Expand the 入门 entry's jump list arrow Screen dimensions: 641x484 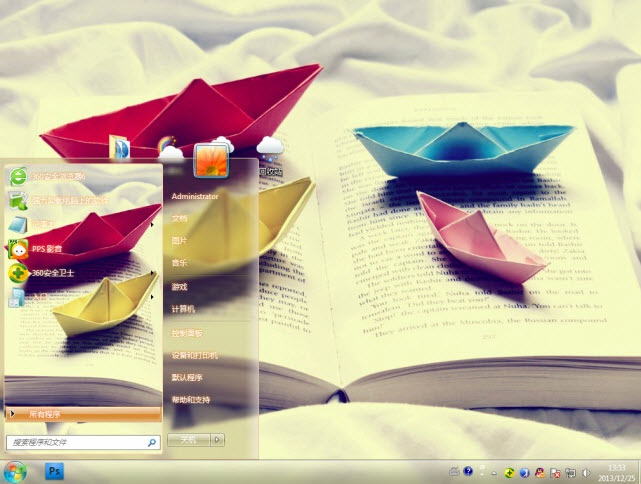click(x=152, y=297)
